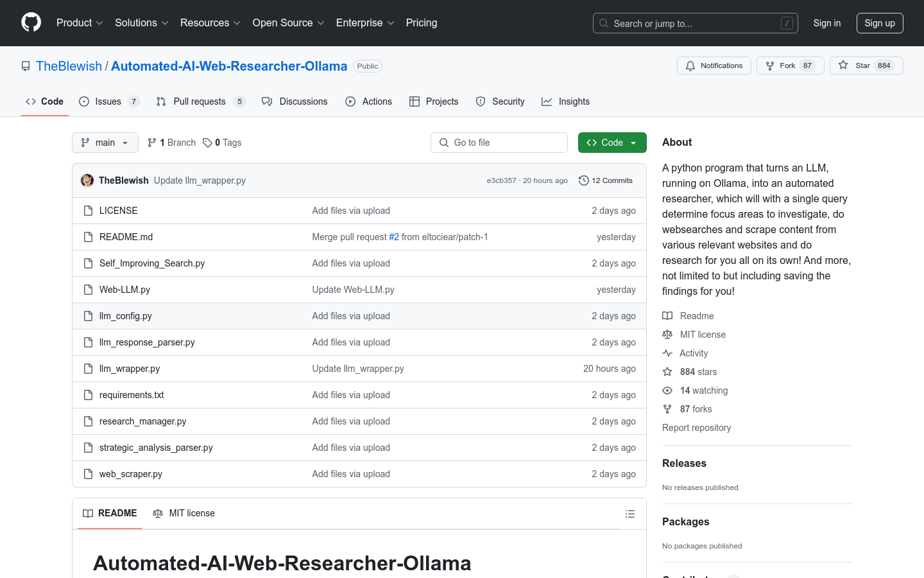Image resolution: width=924 pixels, height=578 pixels.
Task: Click the fork icon next to 87 forks
Action: point(667,408)
